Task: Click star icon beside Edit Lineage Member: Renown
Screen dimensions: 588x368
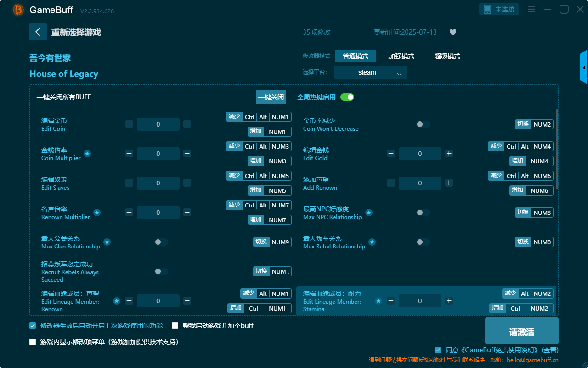Action: coord(117,301)
